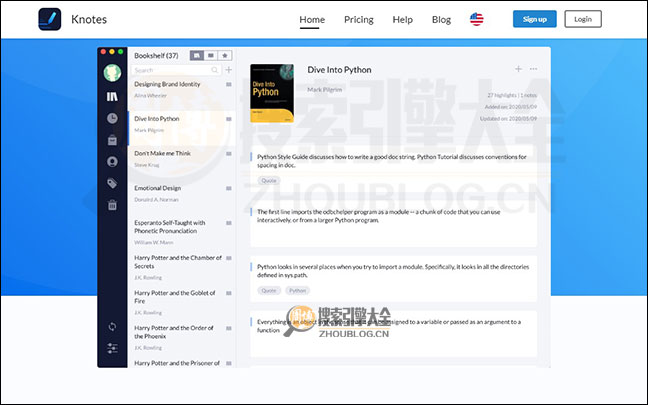The height and width of the screenshot is (405, 648).
Task: Switch to notes view toggle
Action: (x=211, y=55)
